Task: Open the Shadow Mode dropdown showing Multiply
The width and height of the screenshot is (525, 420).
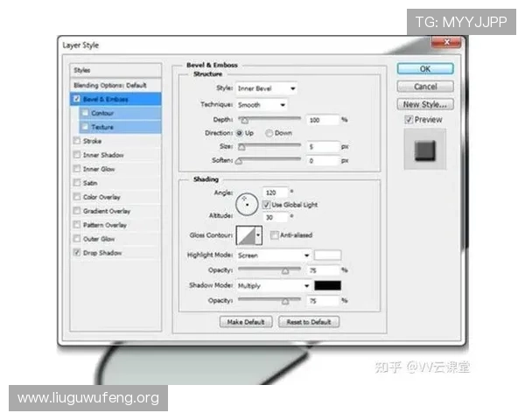Action: click(273, 286)
